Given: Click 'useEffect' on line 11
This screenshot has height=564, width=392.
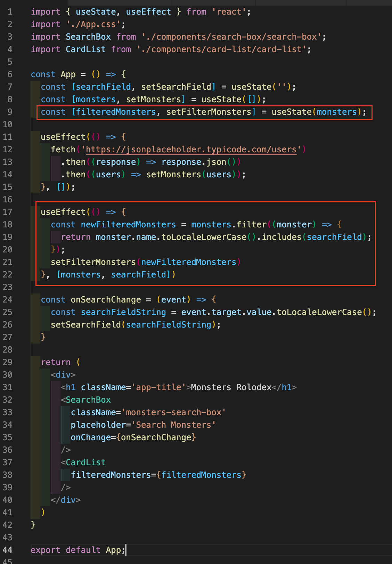Looking at the screenshot, I should 63,137.
